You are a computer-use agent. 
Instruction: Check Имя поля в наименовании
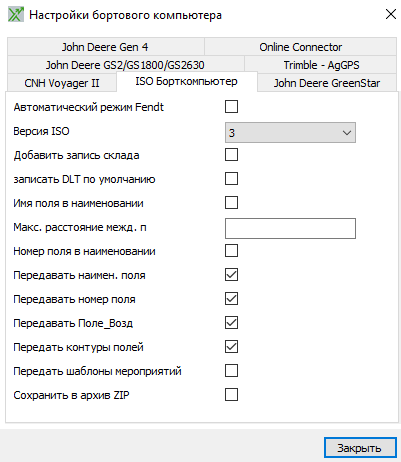coord(231,203)
